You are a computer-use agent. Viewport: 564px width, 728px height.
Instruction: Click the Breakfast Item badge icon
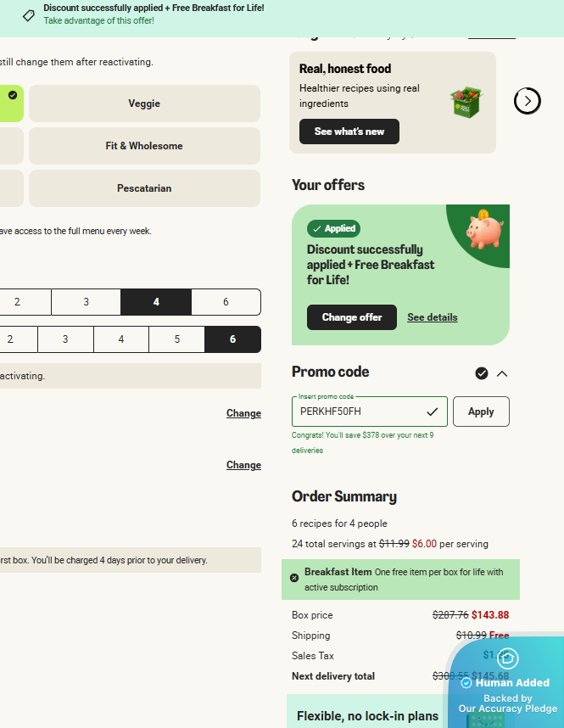pos(294,578)
